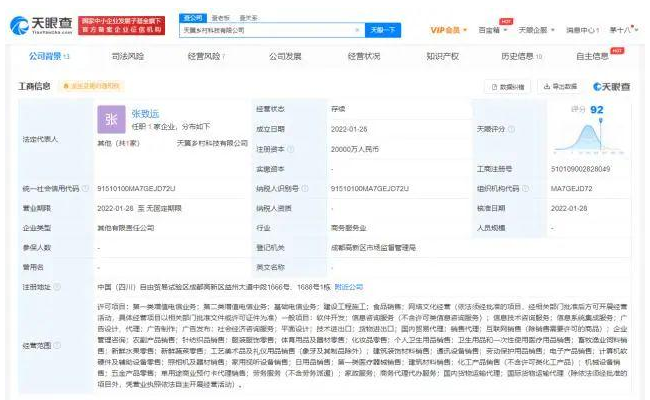Clear the search box using the X icon
This screenshot has height=400, width=650.
pyautogui.click(x=357, y=30)
